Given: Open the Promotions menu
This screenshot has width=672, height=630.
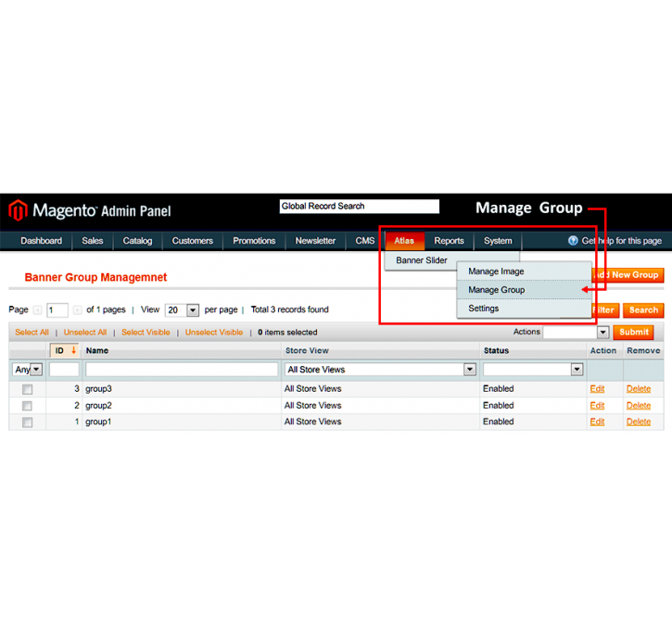Looking at the screenshot, I should [254, 241].
